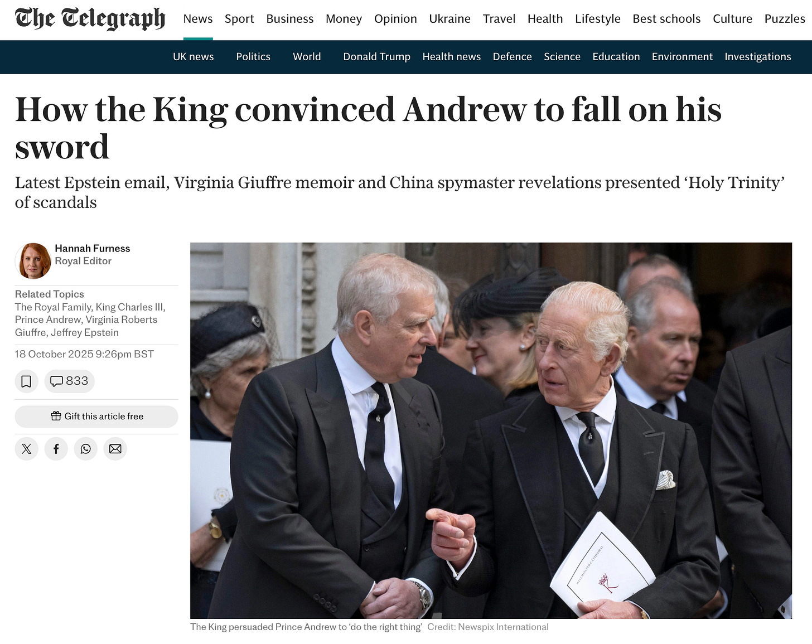
Task: Click The Telegraph logo
Action: tap(90, 19)
